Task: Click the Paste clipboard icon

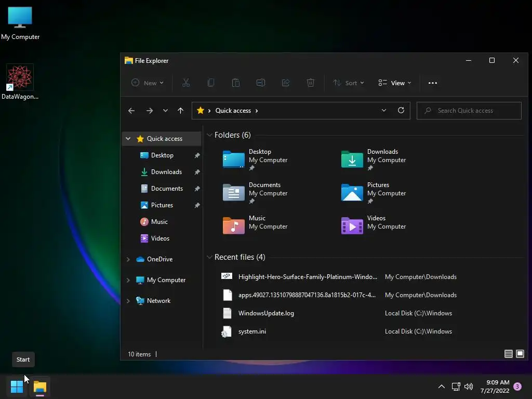Action: click(236, 83)
